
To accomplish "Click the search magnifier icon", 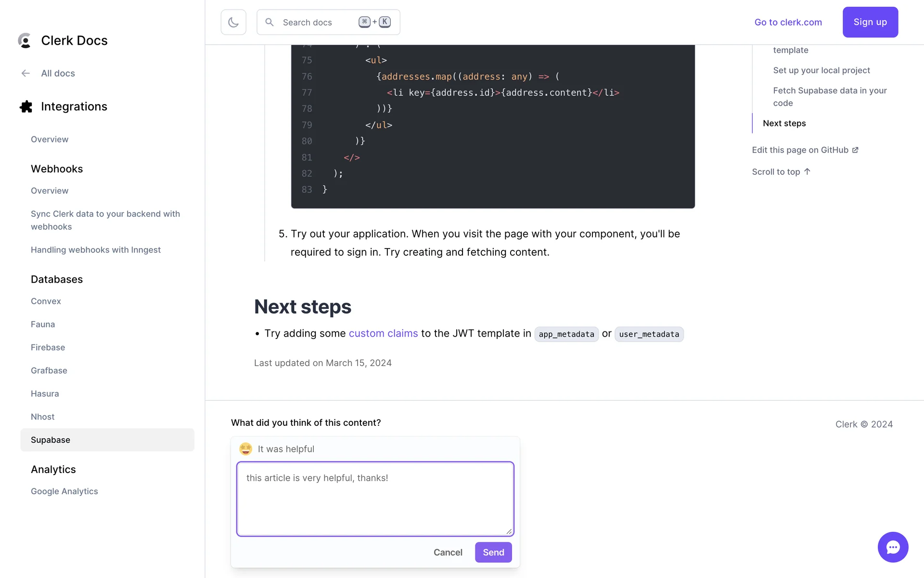I will tap(269, 22).
